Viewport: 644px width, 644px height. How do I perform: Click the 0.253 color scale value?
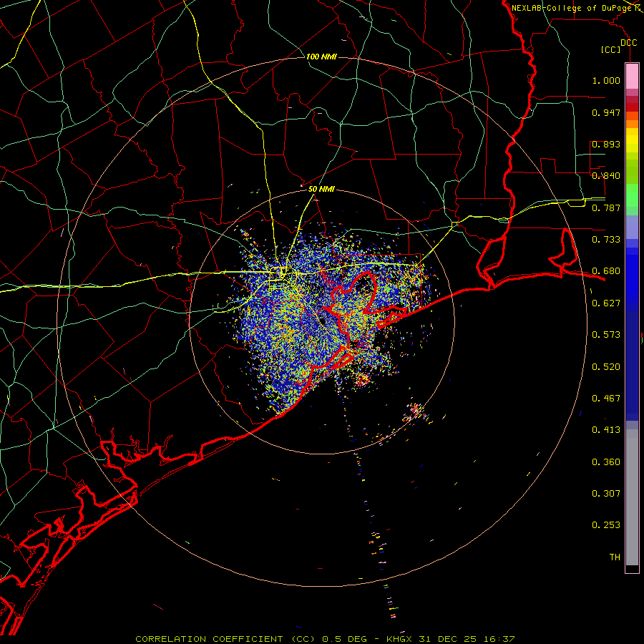pos(606,525)
